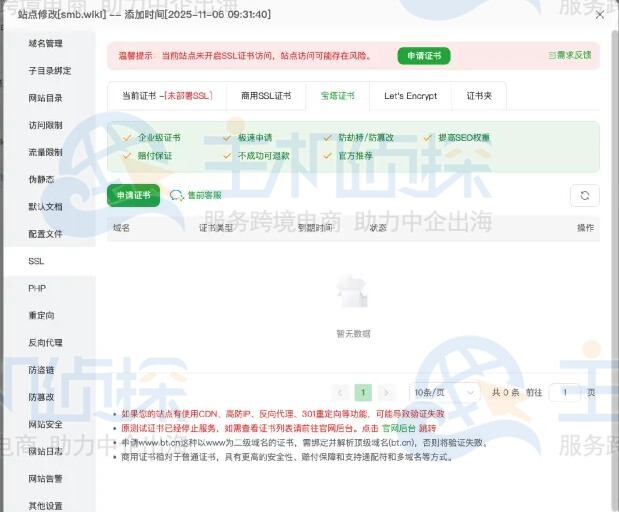
Task: Click the green 申请证书 button above the table
Action: click(133, 195)
